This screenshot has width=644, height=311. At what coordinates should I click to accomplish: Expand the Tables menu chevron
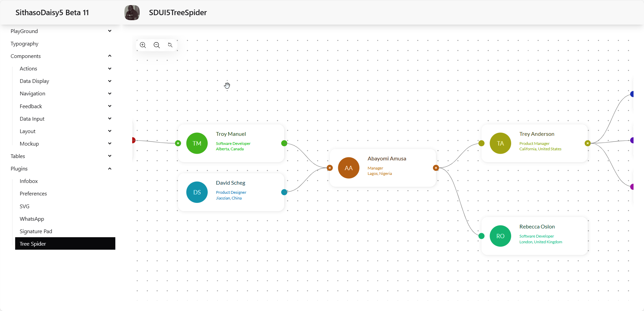110,156
